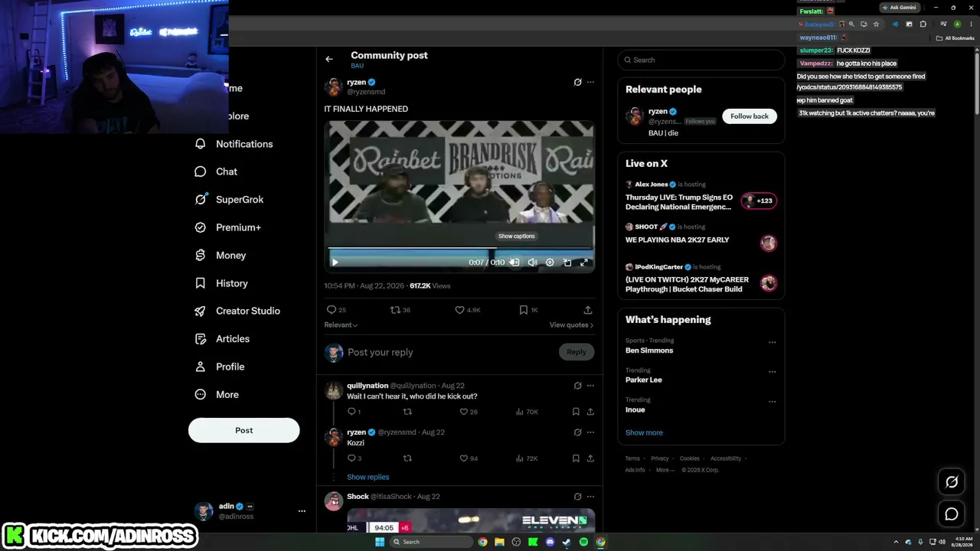980x551 pixels.
Task: Repost quillynation's reply
Action: (407, 412)
